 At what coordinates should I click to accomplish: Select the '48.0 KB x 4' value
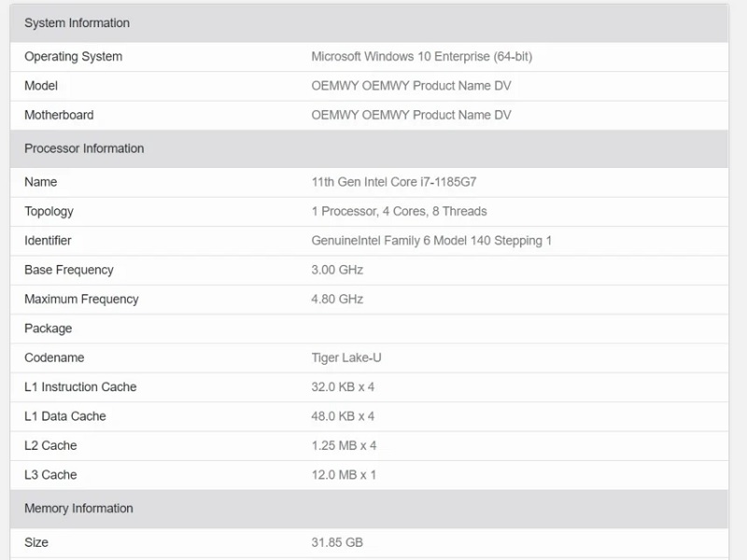tap(343, 416)
